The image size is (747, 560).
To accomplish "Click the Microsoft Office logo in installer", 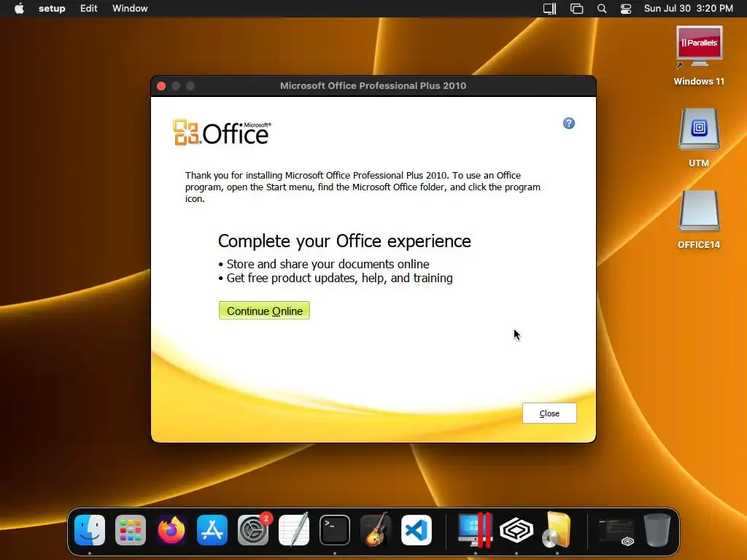I will (x=222, y=133).
